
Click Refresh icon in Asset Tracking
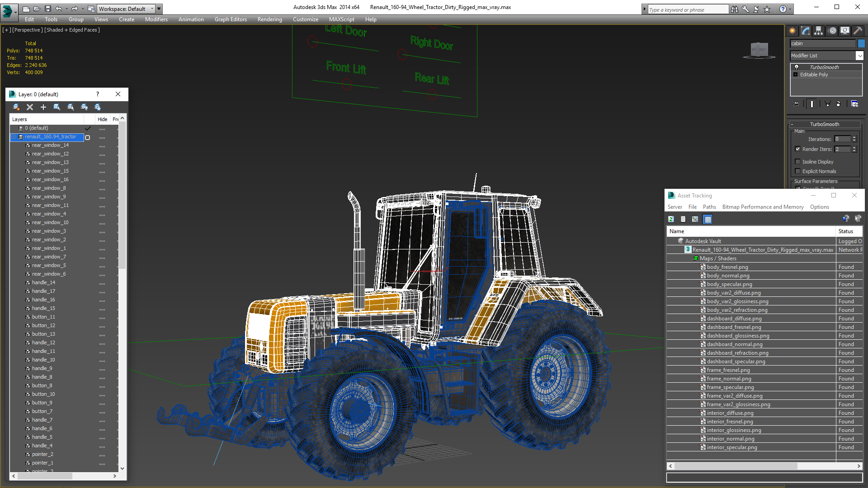pyautogui.click(x=671, y=219)
